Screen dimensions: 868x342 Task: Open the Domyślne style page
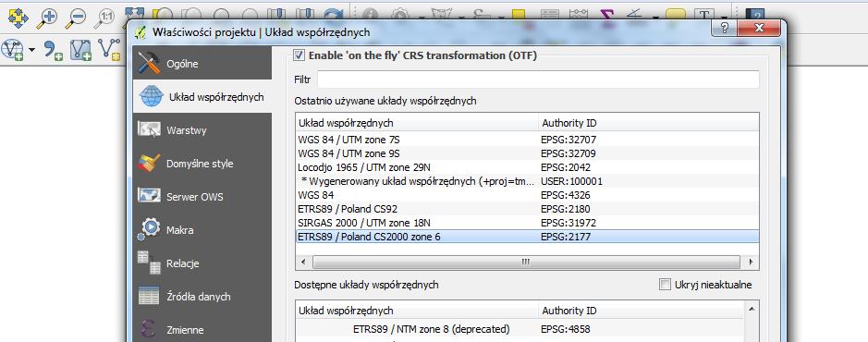coord(202,164)
